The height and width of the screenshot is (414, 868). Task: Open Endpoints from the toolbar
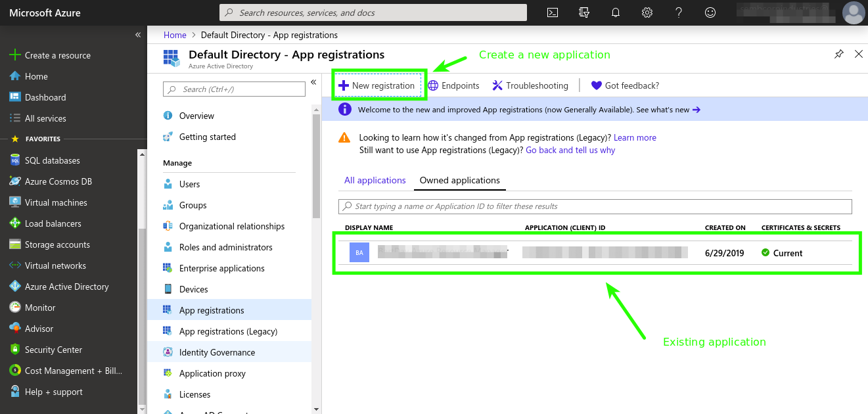[x=453, y=85]
